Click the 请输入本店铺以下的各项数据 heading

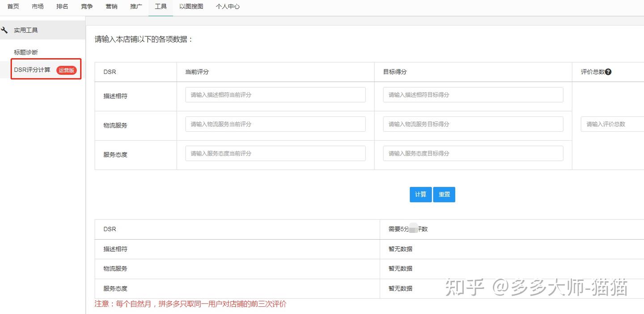144,39
